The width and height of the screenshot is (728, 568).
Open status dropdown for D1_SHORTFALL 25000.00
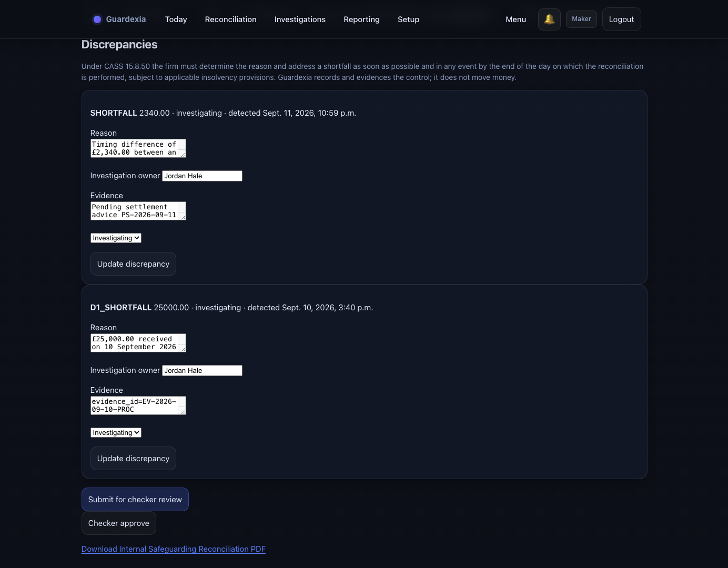(x=116, y=433)
